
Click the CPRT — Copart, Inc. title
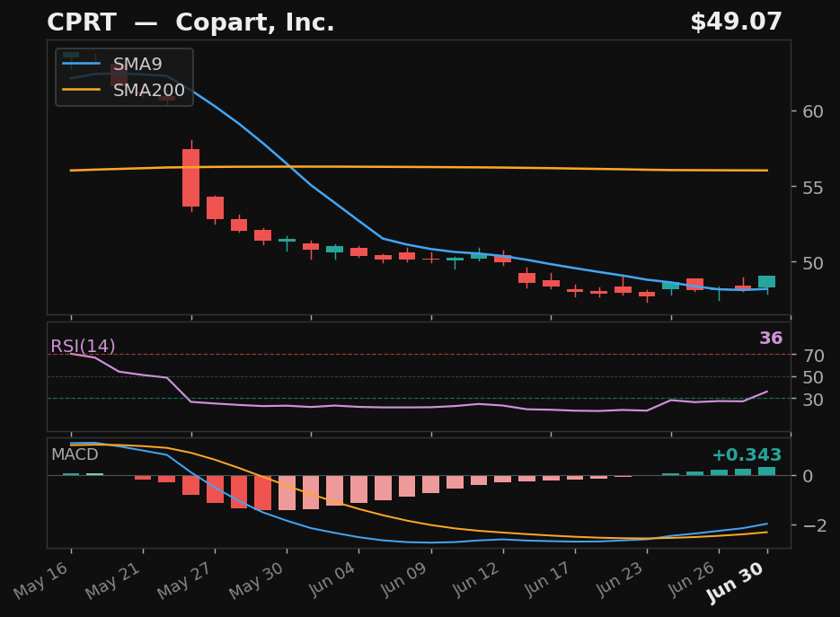click(x=190, y=22)
